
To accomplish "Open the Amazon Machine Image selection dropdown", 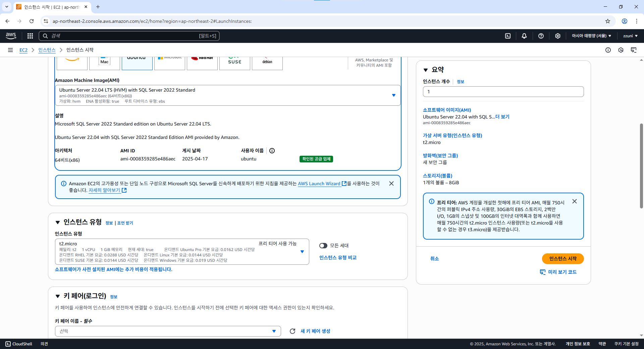I will point(228,95).
